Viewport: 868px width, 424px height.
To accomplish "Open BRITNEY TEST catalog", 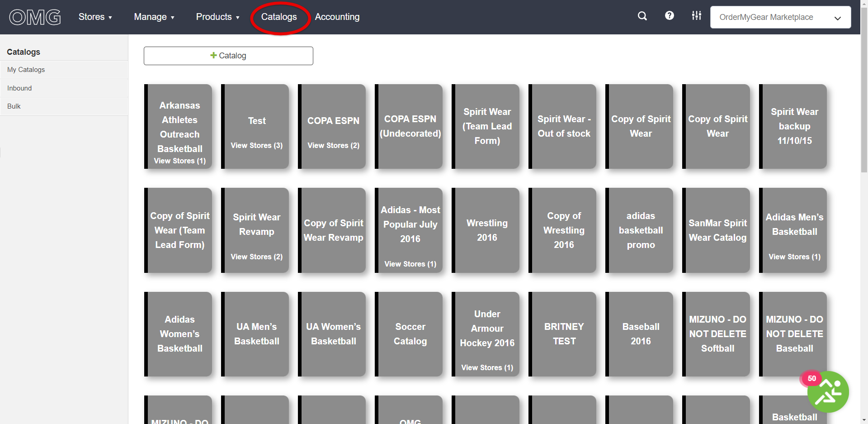I will 562,334.
